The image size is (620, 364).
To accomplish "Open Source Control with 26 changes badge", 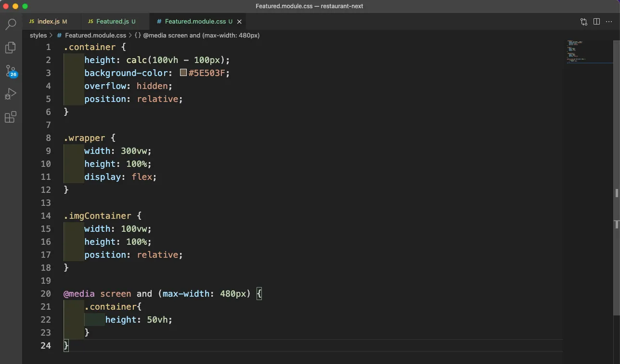I will click(x=11, y=71).
